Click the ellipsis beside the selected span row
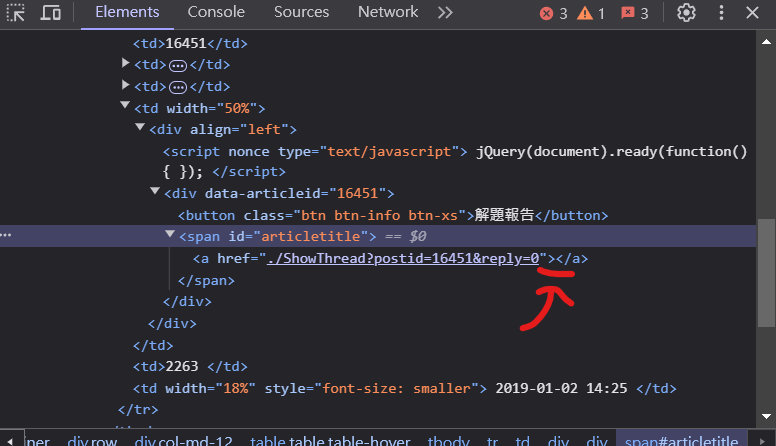The image size is (776, 446). pos(8,236)
